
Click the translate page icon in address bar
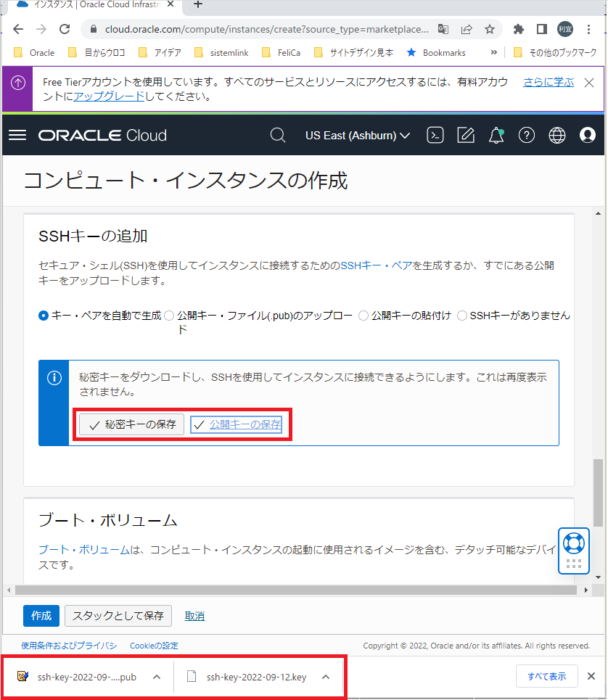pos(443,30)
